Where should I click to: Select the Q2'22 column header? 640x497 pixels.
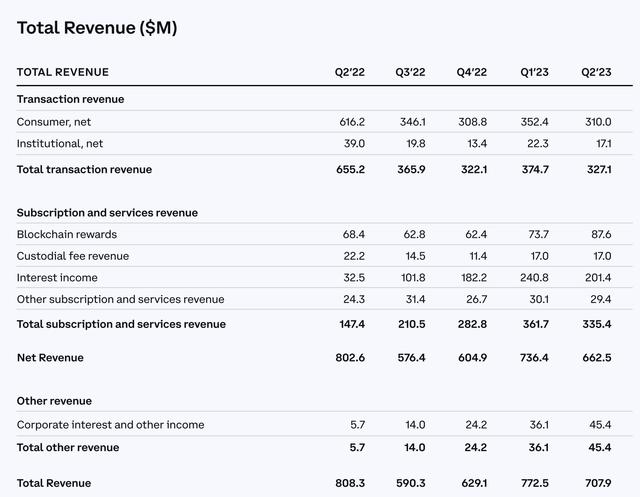[349, 72]
